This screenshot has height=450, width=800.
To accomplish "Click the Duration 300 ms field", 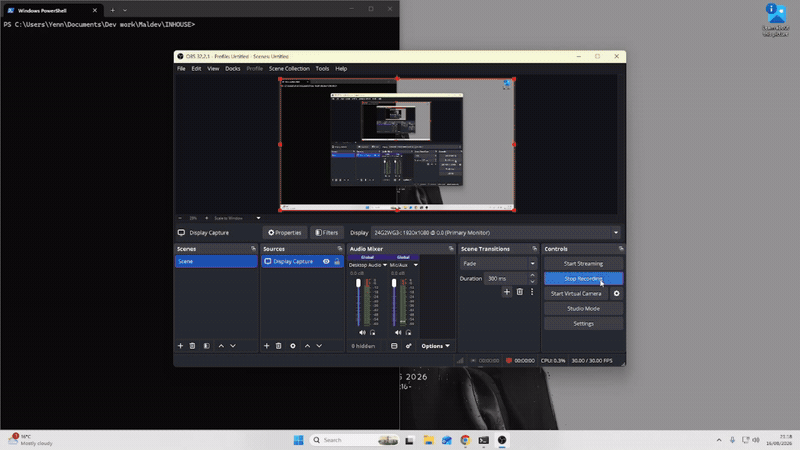I will [x=506, y=279].
